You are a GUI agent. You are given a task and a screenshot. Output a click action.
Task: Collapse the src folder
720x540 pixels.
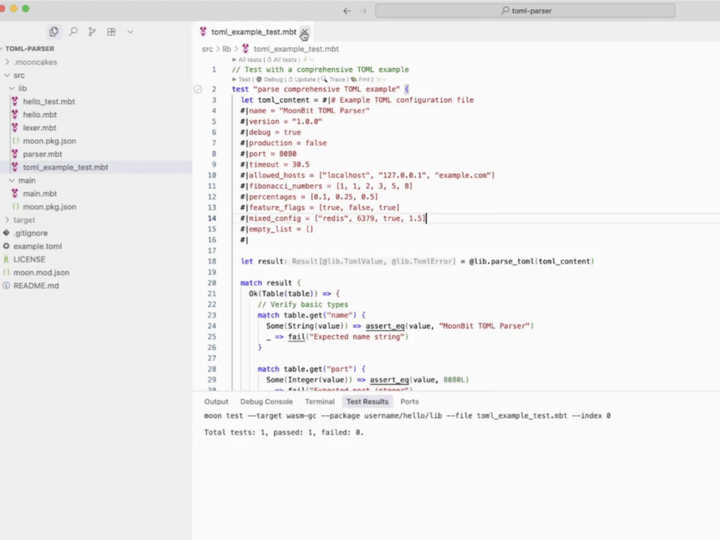click(x=19, y=75)
